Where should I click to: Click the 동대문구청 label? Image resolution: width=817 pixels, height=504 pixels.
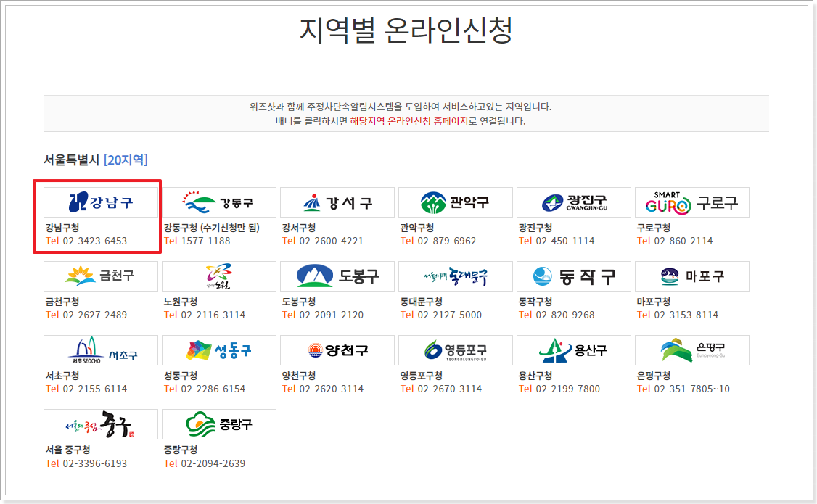click(x=421, y=302)
